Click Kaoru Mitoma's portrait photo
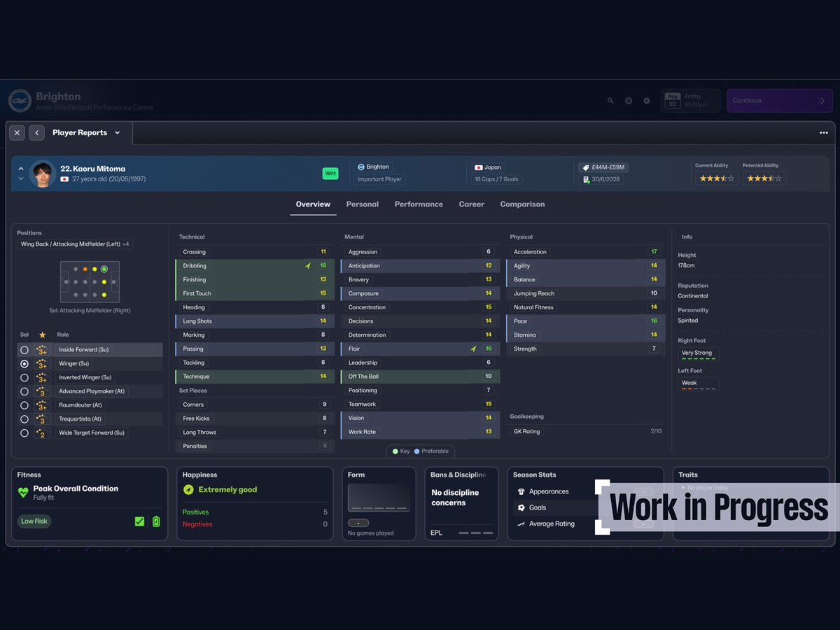Image resolution: width=840 pixels, height=630 pixels. (43, 174)
